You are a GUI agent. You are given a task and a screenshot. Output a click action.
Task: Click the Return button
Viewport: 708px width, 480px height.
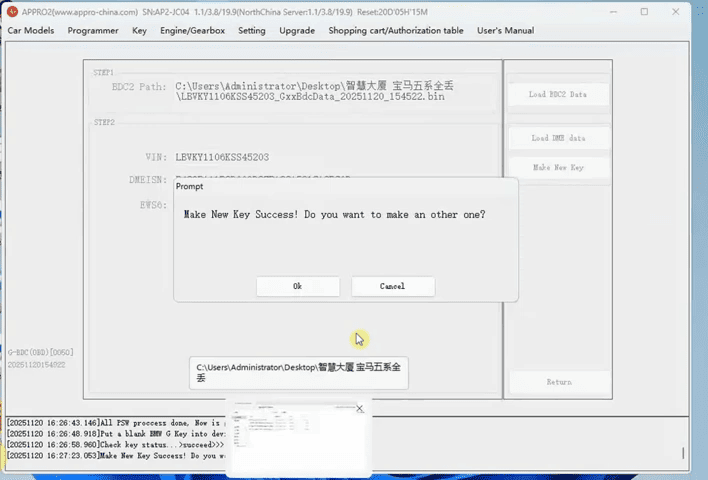[x=558, y=382]
